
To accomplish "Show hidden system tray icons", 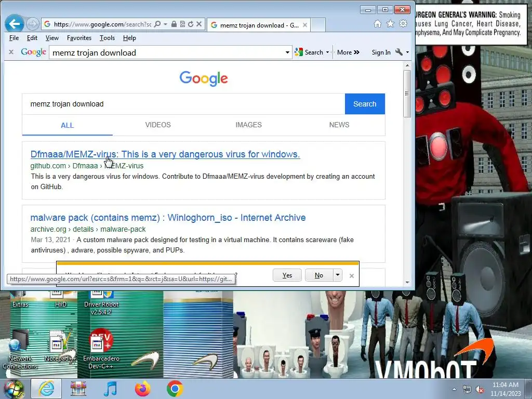I will pyautogui.click(x=454, y=390).
